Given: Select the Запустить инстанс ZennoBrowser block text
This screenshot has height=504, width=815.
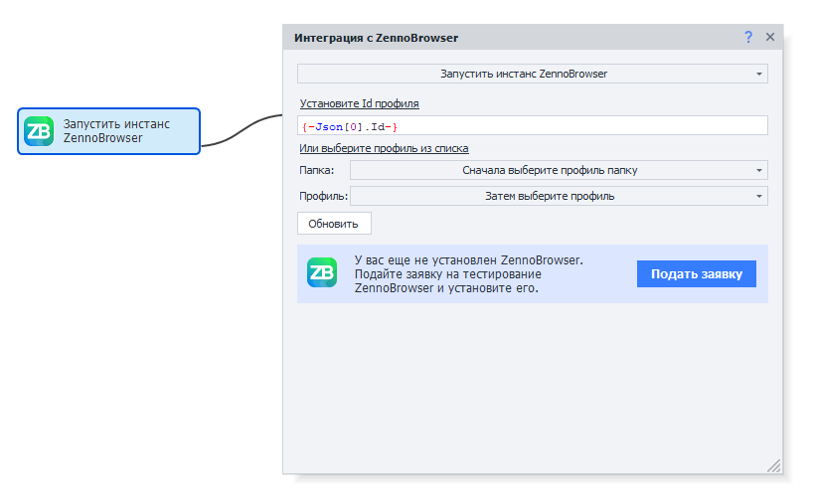Looking at the screenshot, I should [x=116, y=131].
